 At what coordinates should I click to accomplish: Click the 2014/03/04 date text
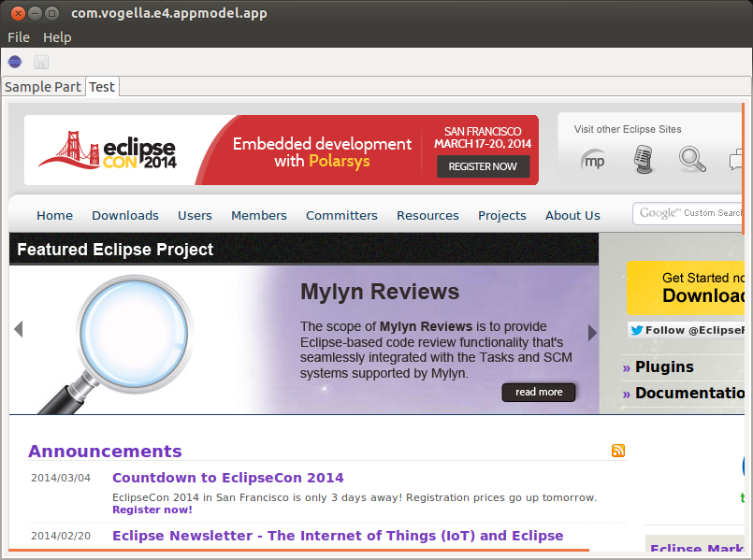tap(61, 478)
